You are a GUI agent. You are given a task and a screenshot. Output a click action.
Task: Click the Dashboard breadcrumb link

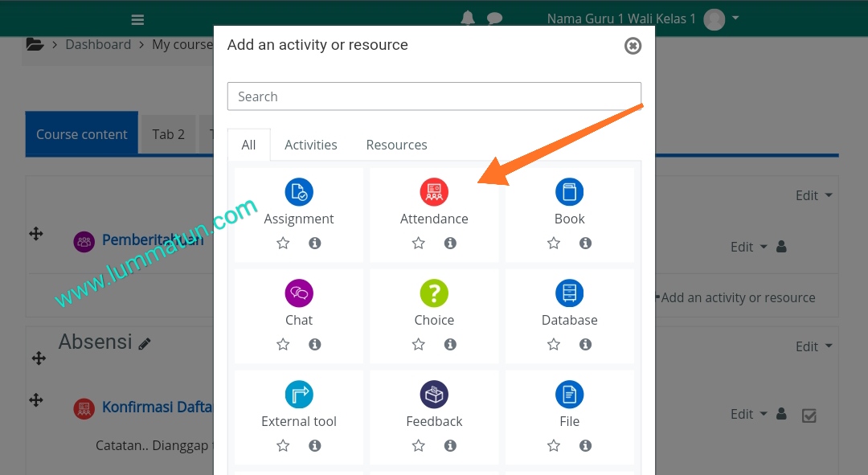(98, 45)
